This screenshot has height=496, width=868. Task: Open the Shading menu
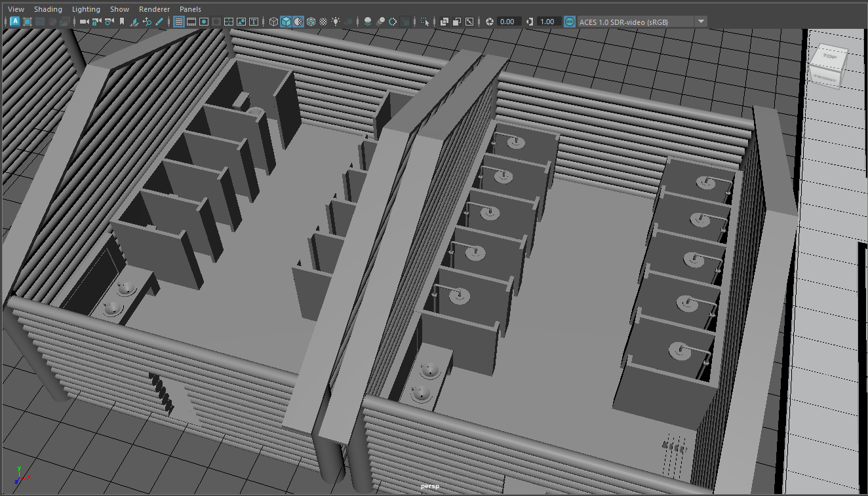pyautogui.click(x=48, y=9)
